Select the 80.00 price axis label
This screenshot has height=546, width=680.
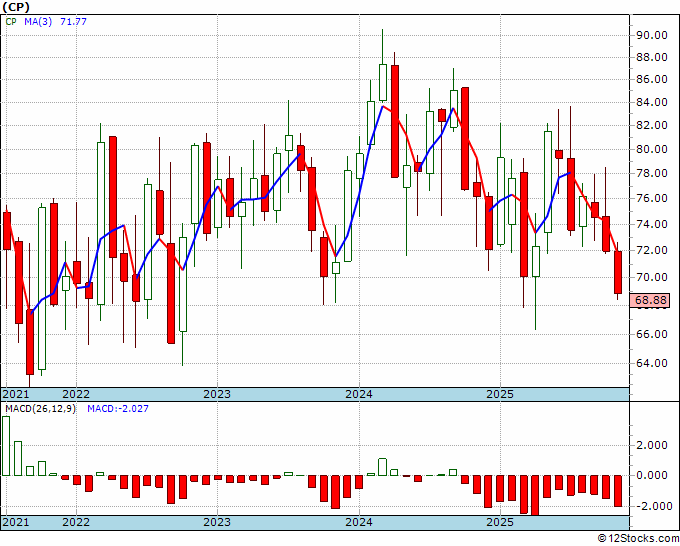tap(652, 149)
